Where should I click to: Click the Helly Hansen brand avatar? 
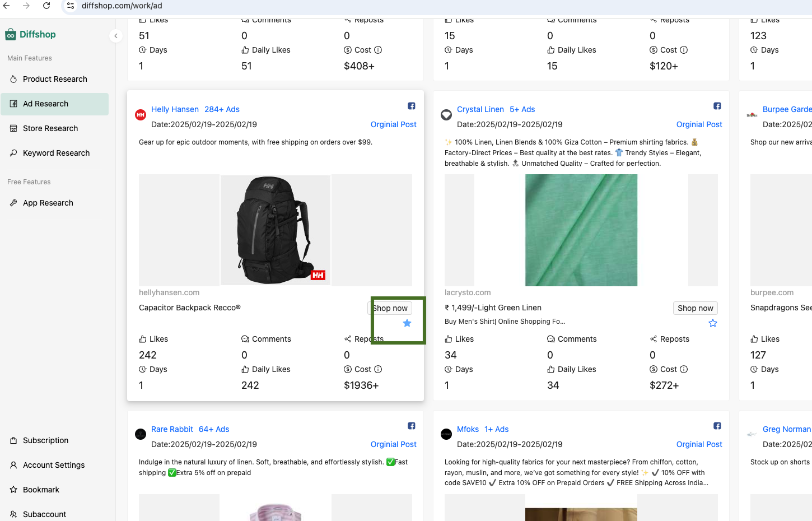point(141,115)
